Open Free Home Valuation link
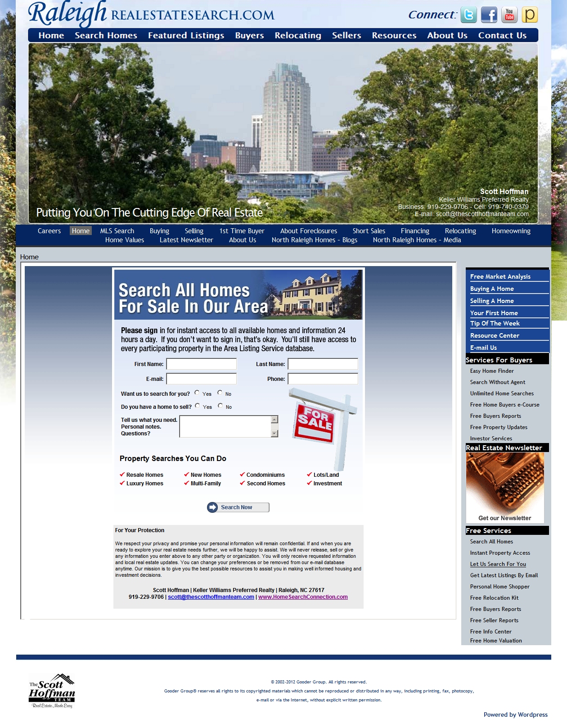Viewport: 567px width, 728px height. click(x=496, y=641)
